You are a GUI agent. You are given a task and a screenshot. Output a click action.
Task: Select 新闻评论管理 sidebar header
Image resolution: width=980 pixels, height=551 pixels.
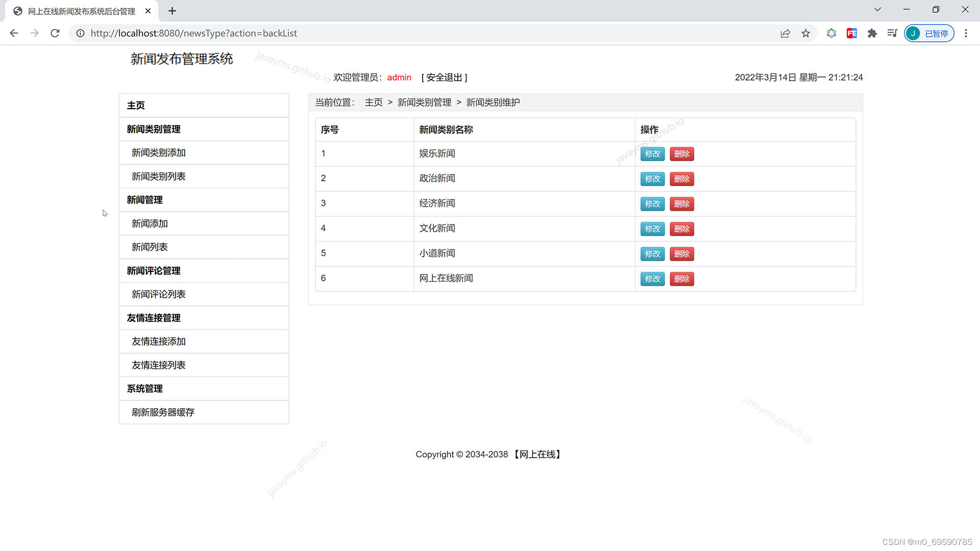[204, 271]
